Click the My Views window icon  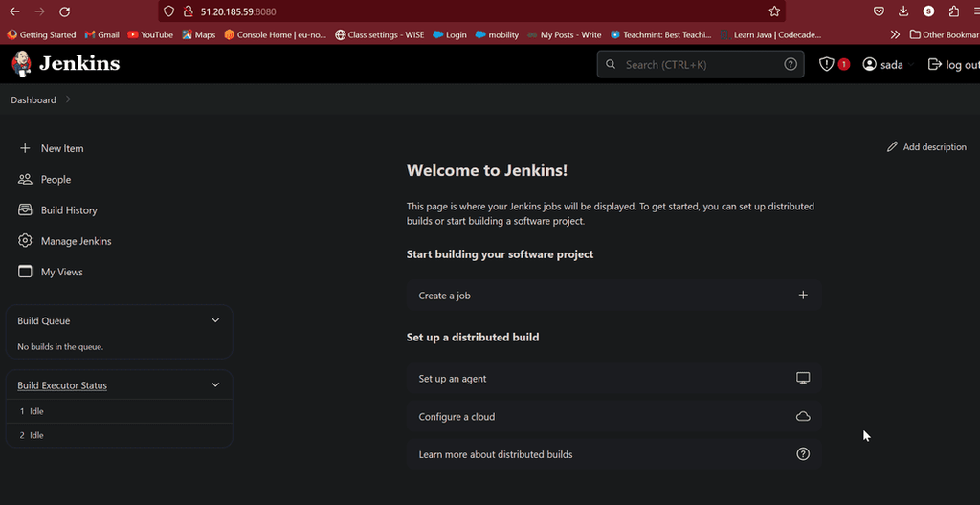pyautogui.click(x=25, y=272)
